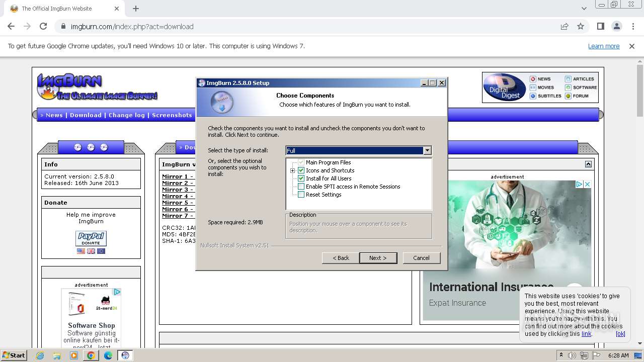644x362 pixels.
Task: Open the Chrome side panel icon
Action: (600, 26)
